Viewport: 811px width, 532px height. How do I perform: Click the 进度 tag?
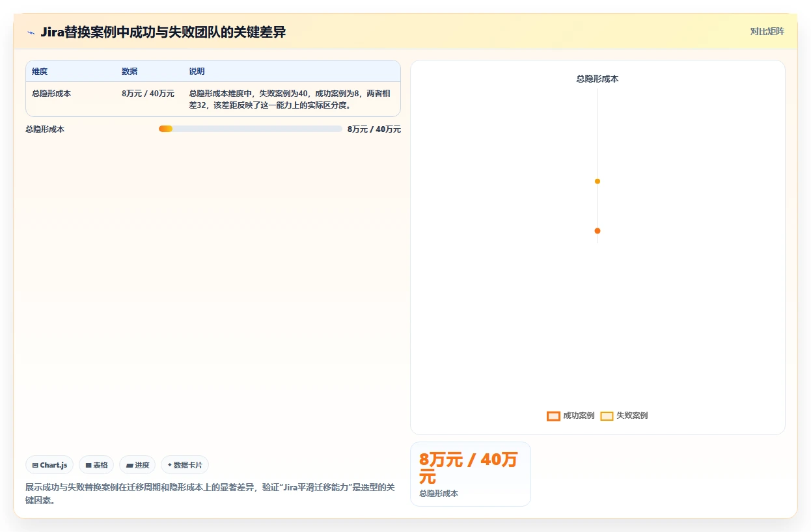(x=137, y=465)
